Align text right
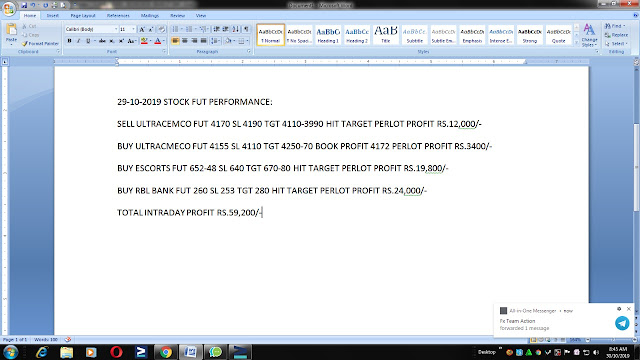This screenshot has height=360, width=640. 194,41
